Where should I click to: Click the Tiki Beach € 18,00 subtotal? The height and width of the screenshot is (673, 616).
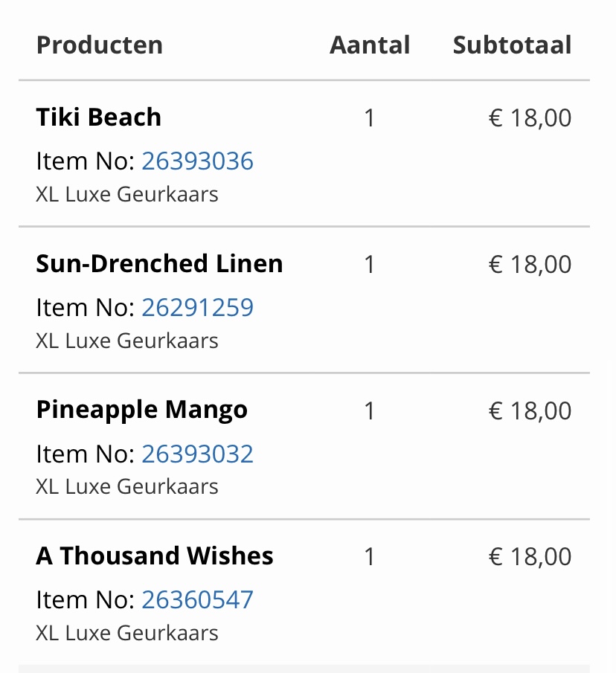530,118
